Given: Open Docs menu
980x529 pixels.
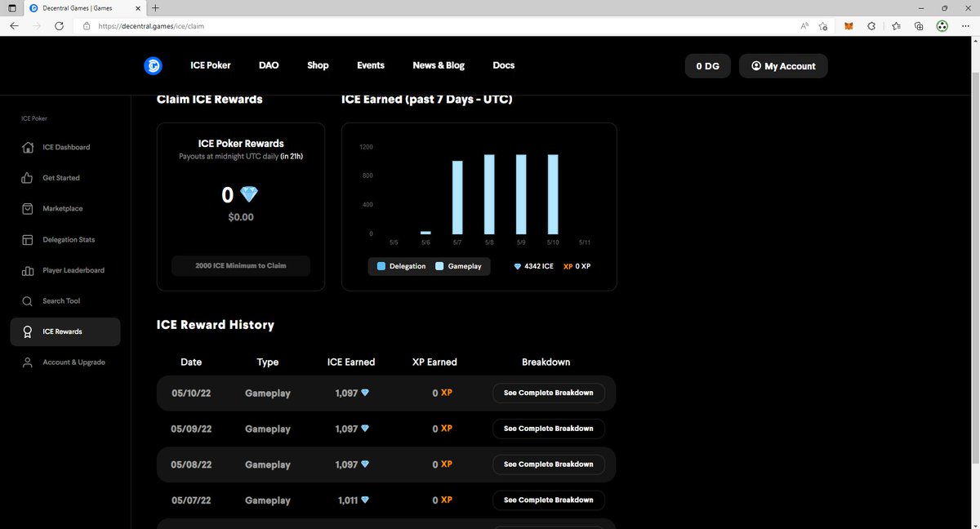Looking at the screenshot, I should click(x=504, y=65).
